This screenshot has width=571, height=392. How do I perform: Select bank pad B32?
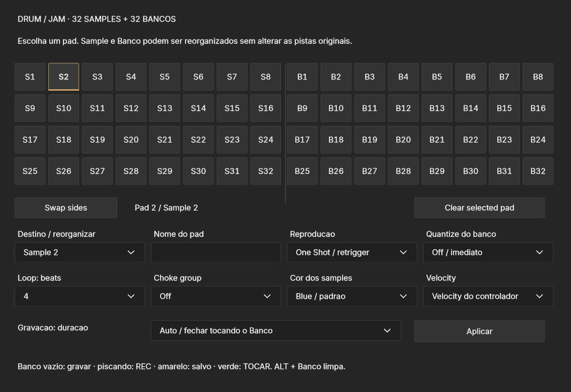click(x=538, y=171)
